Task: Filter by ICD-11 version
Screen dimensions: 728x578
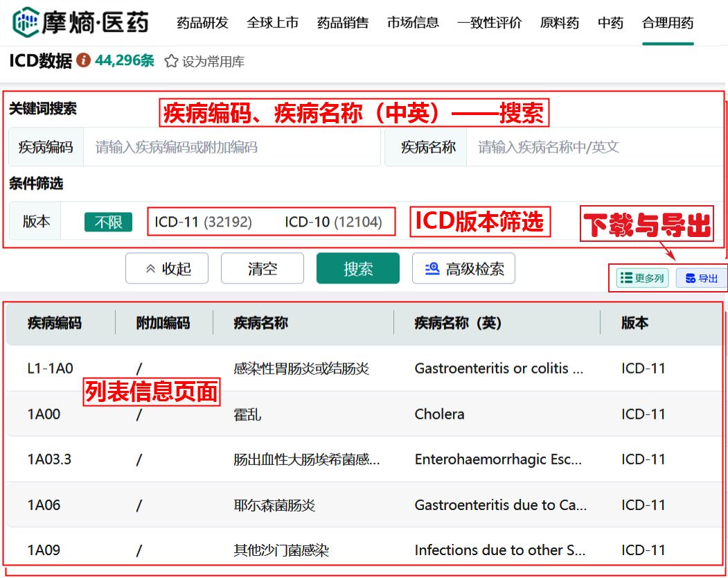Action: [203, 222]
